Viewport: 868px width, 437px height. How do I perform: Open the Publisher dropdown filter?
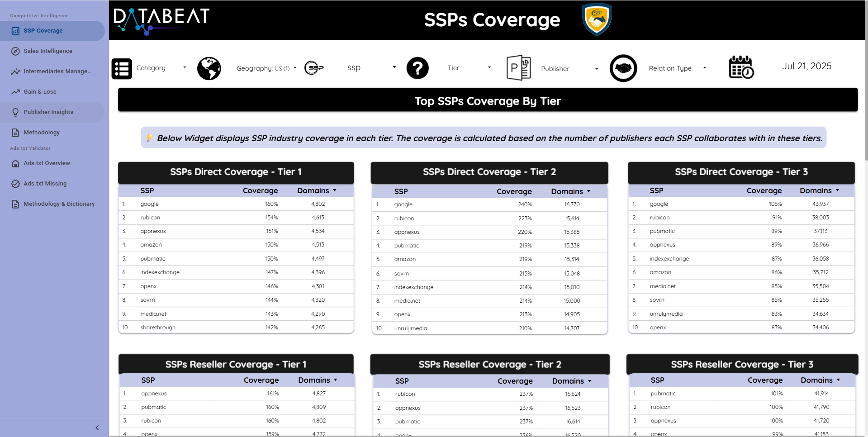[569, 69]
